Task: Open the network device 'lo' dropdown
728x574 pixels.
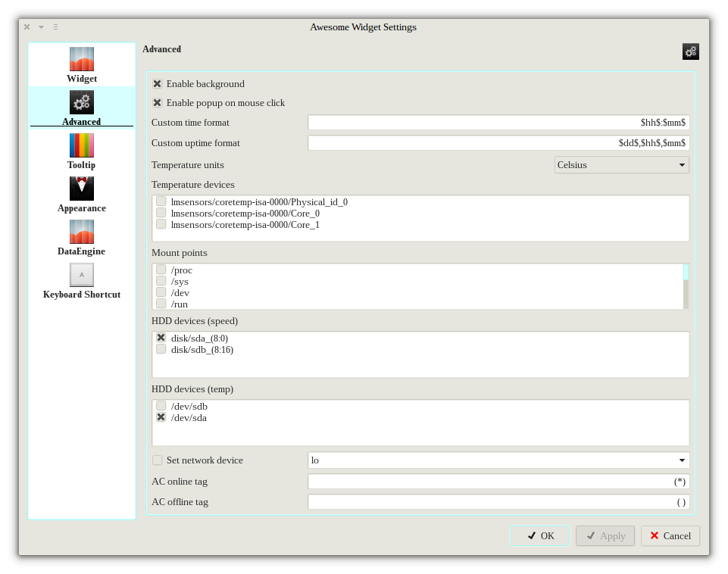Action: tap(498, 460)
